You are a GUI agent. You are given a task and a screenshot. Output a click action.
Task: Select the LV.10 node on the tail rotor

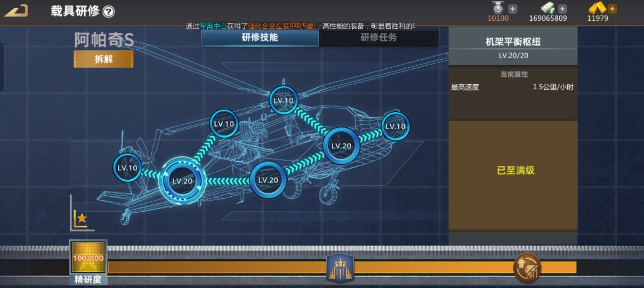[x=127, y=168]
